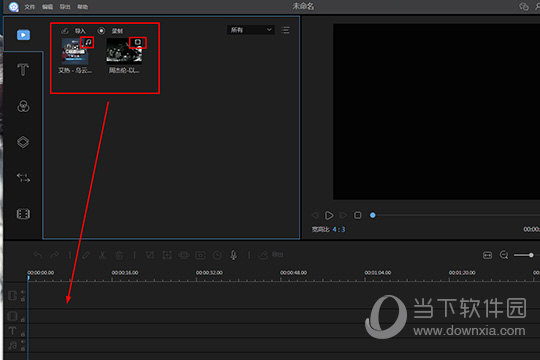Select the audio clip thumbnail 艾热
The width and height of the screenshot is (540, 360).
click(x=75, y=52)
